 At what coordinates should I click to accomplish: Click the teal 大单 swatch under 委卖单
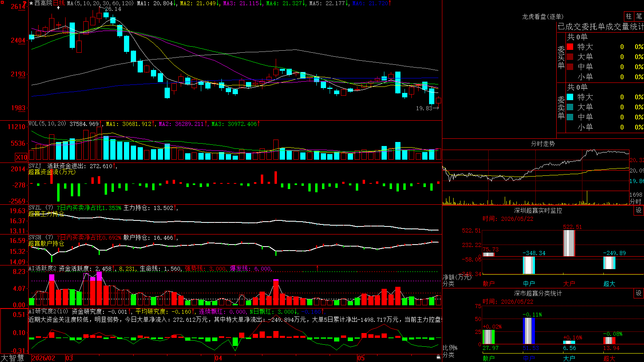pyautogui.click(x=570, y=107)
